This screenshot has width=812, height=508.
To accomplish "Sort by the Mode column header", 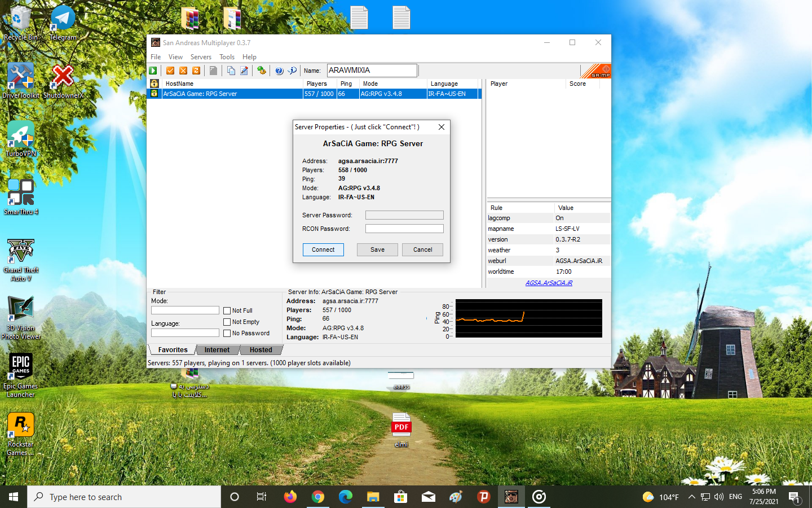I will point(393,84).
